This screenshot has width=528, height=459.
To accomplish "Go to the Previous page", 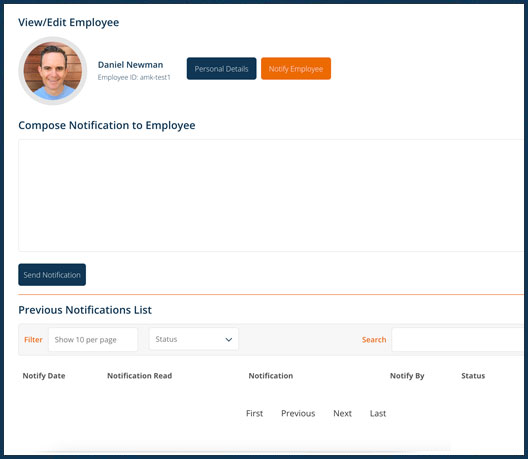I will (x=298, y=413).
